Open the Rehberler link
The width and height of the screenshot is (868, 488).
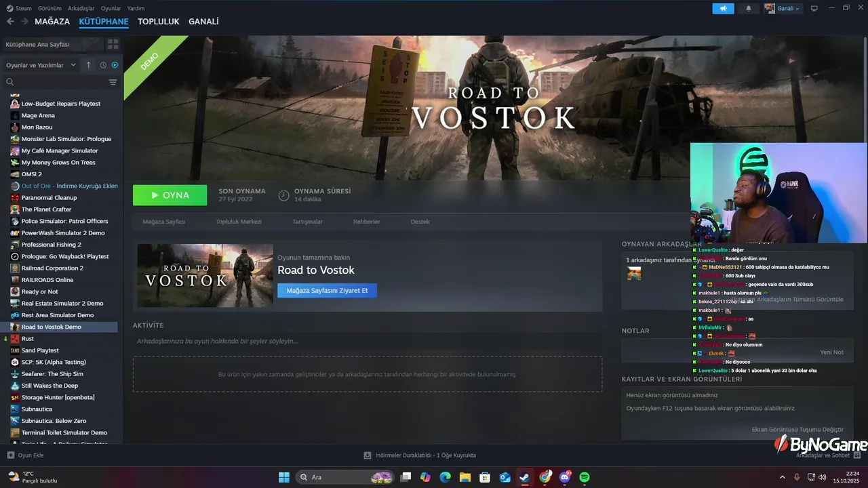366,222
